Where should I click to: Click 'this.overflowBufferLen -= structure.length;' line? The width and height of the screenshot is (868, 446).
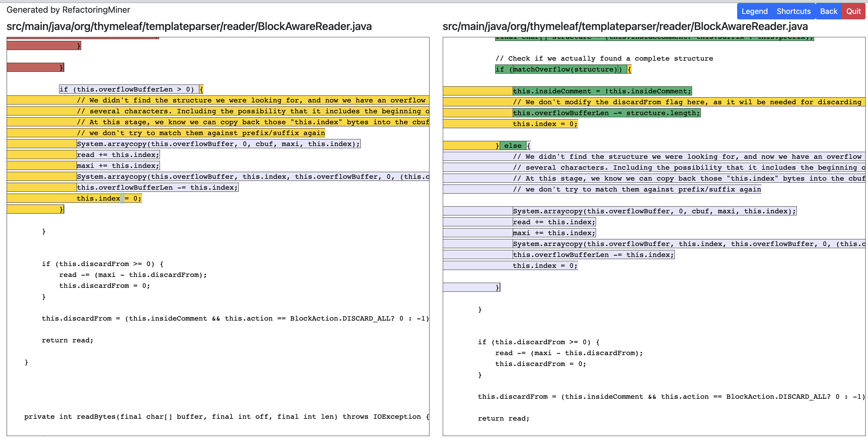[606, 113]
